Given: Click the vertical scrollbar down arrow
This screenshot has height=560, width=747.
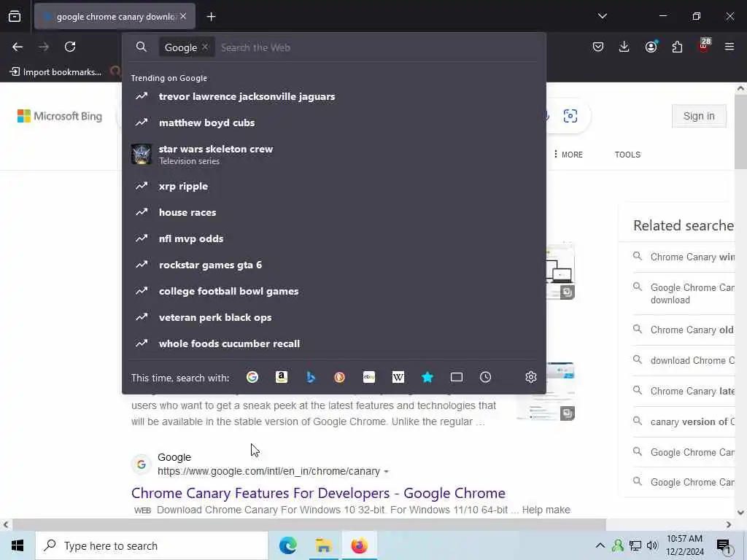Looking at the screenshot, I should click(x=740, y=513).
